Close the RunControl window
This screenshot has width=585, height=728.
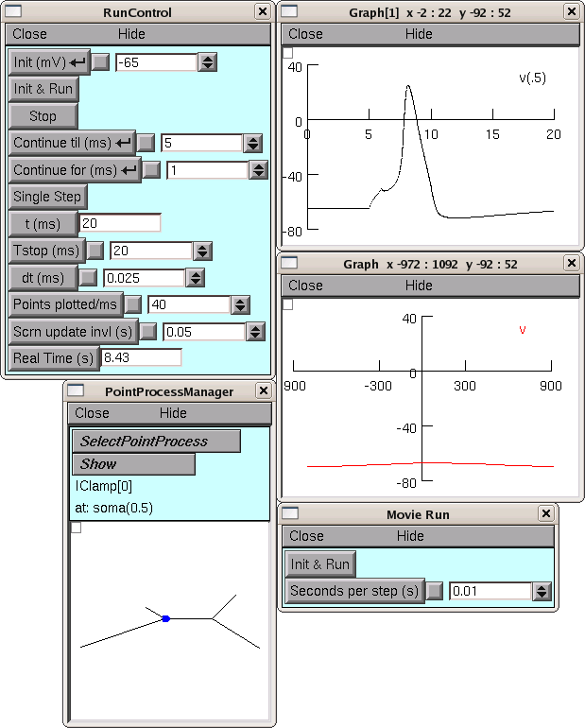pyautogui.click(x=262, y=11)
